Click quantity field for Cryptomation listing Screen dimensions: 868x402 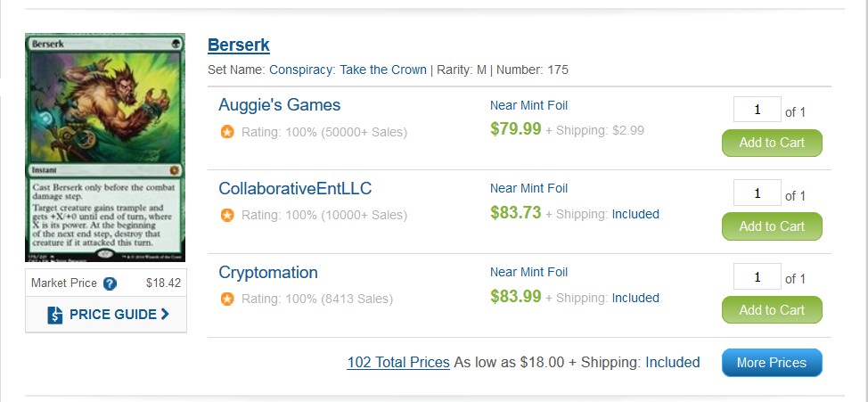(x=757, y=278)
